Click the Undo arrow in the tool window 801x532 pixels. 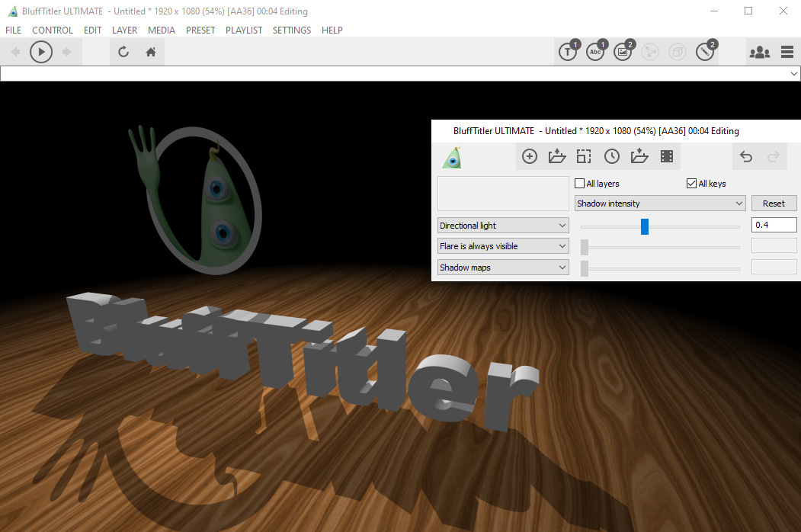pos(746,156)
